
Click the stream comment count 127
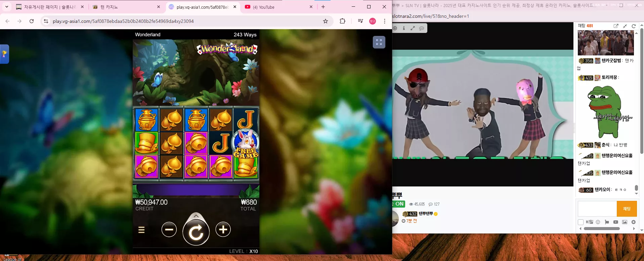(x=434, y=204)
